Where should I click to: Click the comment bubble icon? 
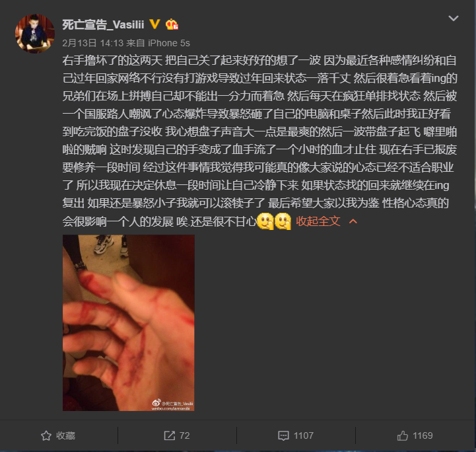coord(283,435)
